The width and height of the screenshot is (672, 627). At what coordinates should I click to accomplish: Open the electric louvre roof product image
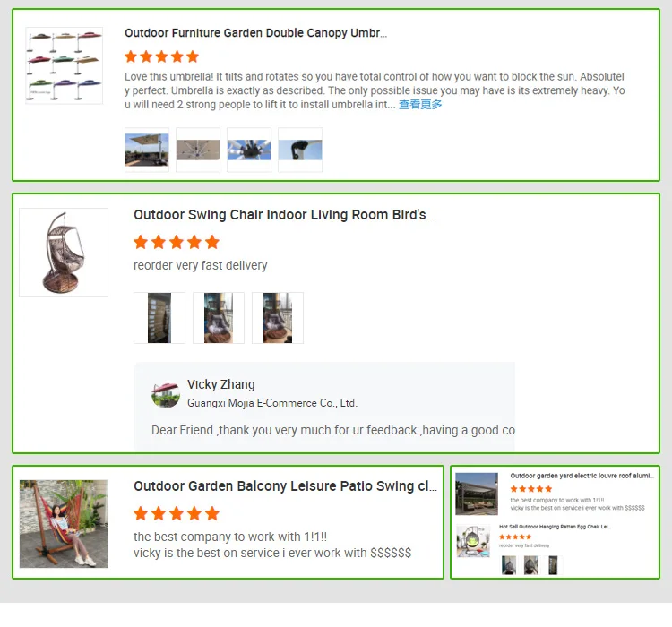click(477, 494)
